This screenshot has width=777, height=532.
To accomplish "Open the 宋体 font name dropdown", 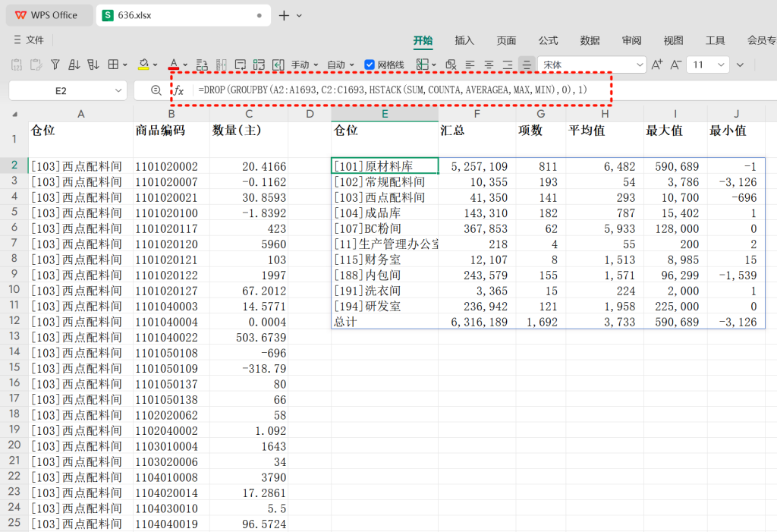I will [639, 65].
